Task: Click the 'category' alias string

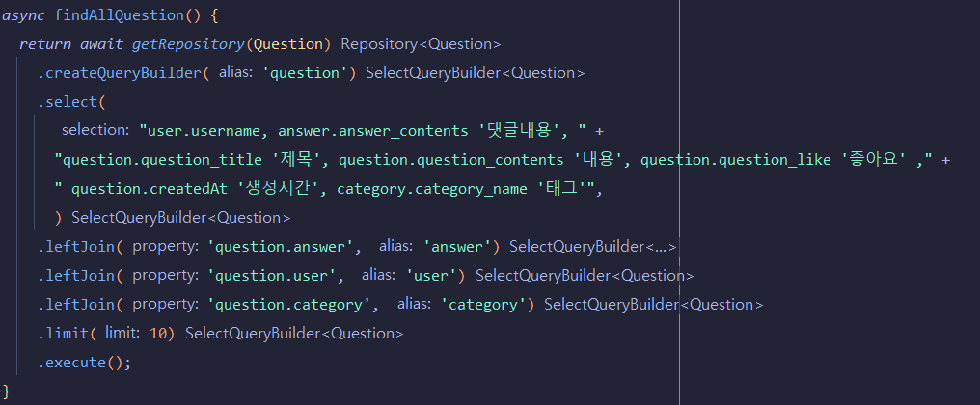Action: [x=483, y=305]
